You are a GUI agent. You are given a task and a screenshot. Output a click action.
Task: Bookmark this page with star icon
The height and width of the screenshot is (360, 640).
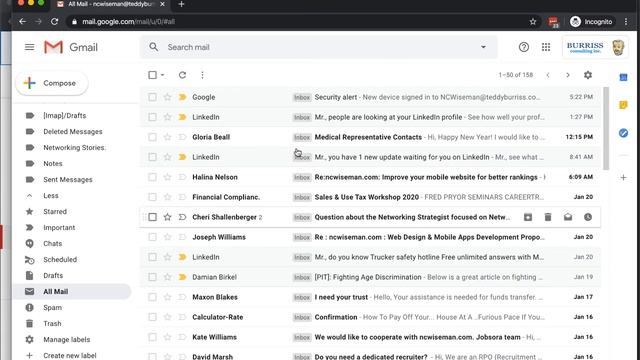[533, 22]
